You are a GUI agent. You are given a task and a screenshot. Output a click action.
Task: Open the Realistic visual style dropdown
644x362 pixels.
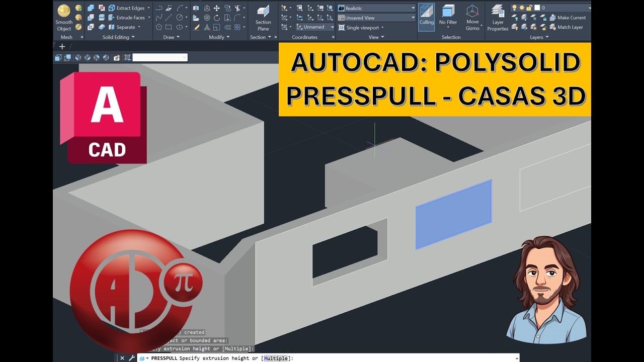tap(376, 8)
